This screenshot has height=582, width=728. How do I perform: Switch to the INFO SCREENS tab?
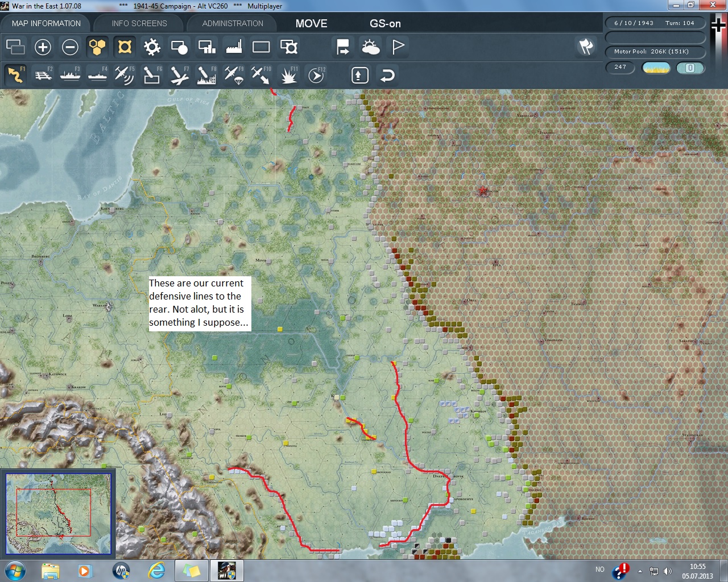tap(139, 23)
